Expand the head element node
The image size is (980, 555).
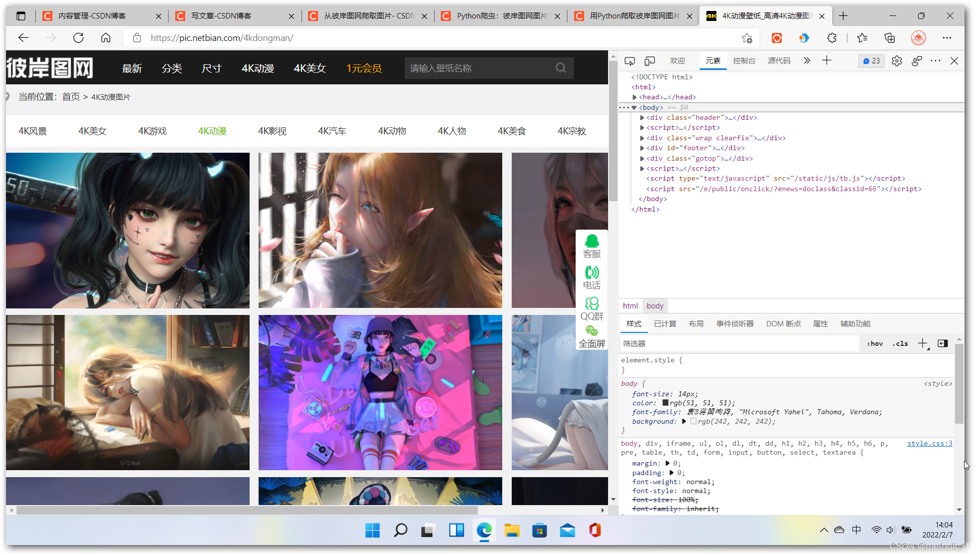click(x=635, y=97)
